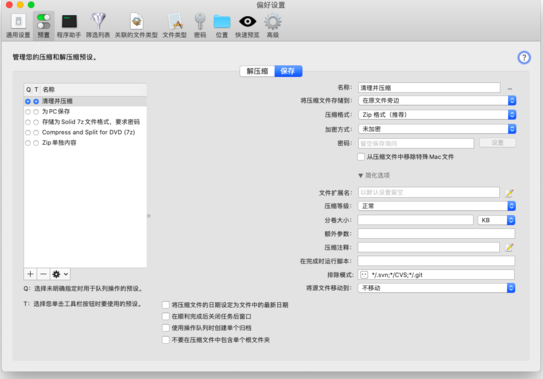The height and width of the screenshot is (379, 543).
Task: Click into the 额外参数 field
Action: pyautogui.click(x=436, y=233)
